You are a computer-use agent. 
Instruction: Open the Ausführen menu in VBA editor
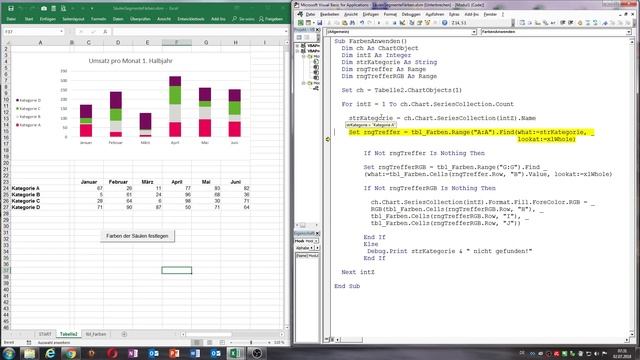(435, 14)
